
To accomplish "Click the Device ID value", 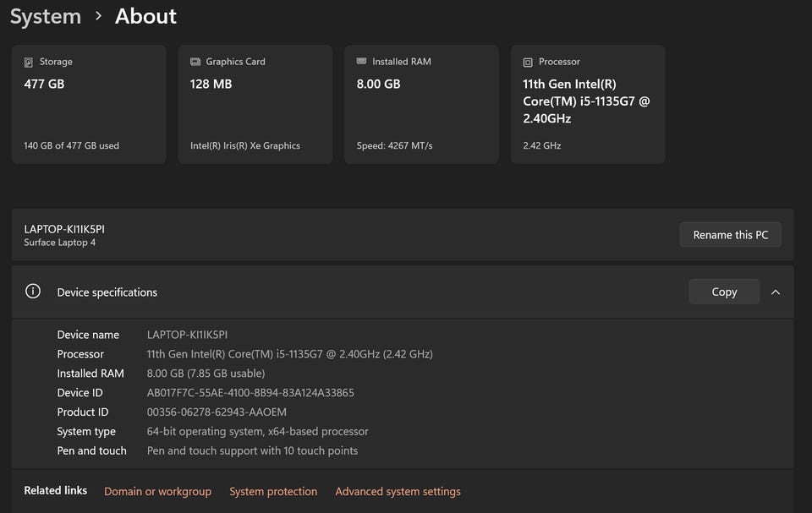I will [x=250, y=393].
